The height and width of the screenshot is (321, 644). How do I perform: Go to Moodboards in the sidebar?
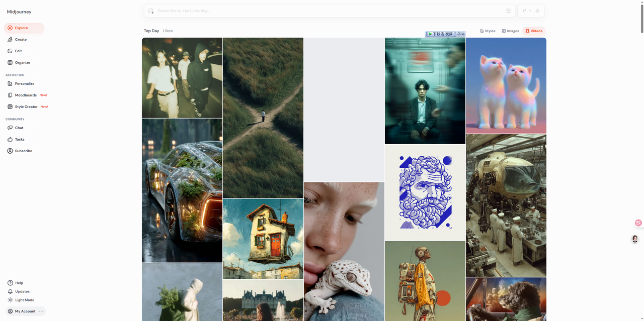click(x=26, y=95)
